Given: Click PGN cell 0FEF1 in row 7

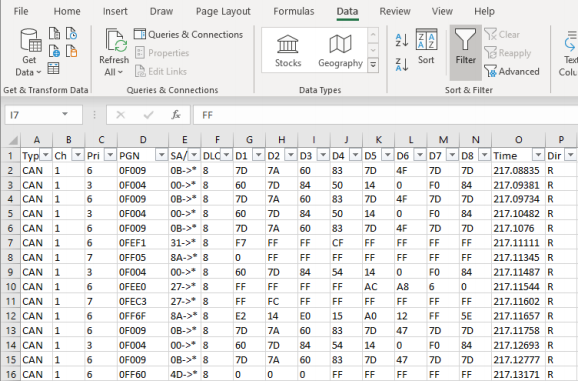Looking at the screenshot, I should (x=143, y=243).
